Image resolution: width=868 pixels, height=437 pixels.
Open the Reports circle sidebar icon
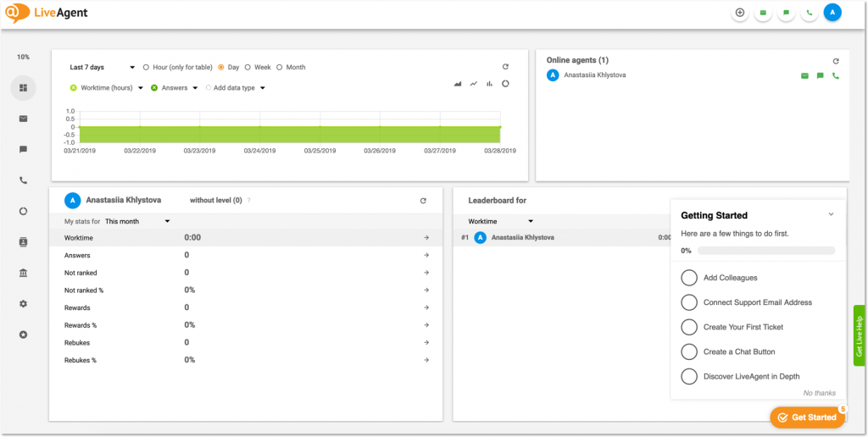click(23, 212)
